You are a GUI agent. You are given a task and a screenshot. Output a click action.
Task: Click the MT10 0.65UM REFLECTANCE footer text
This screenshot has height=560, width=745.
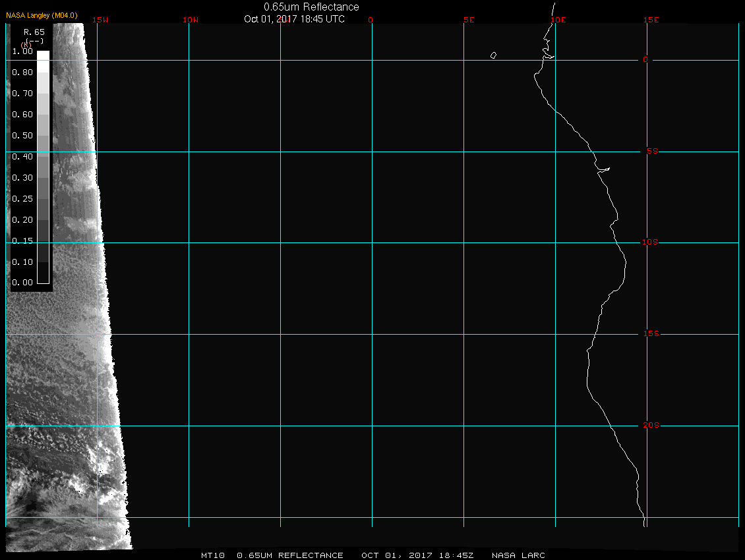(x=272, y=555)
